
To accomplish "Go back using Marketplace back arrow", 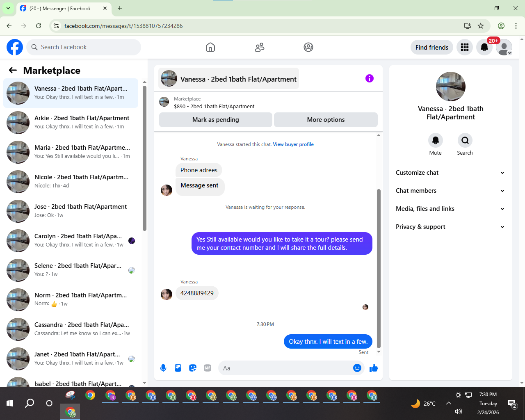I will [x=13, y=70].
